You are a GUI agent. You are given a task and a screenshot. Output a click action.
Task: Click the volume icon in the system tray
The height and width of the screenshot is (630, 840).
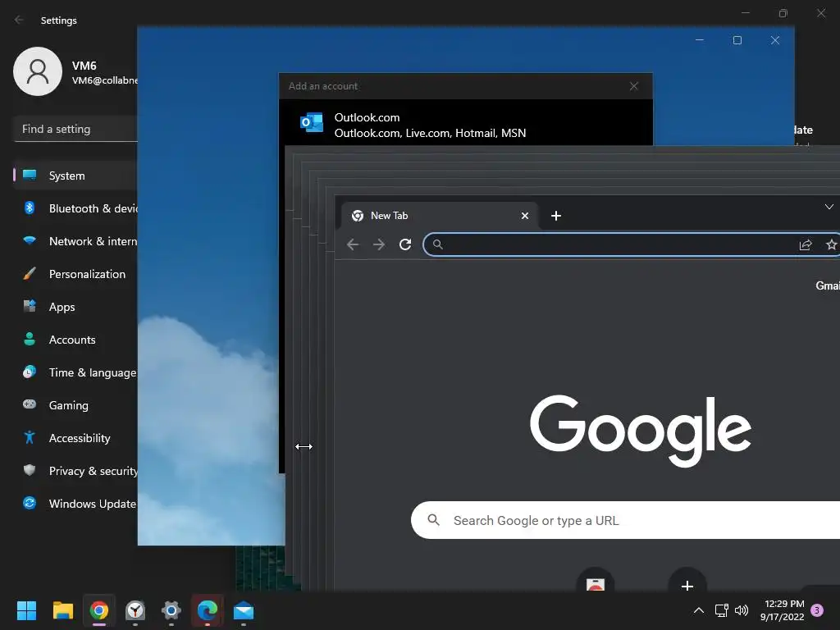click(x=742, y=610)
